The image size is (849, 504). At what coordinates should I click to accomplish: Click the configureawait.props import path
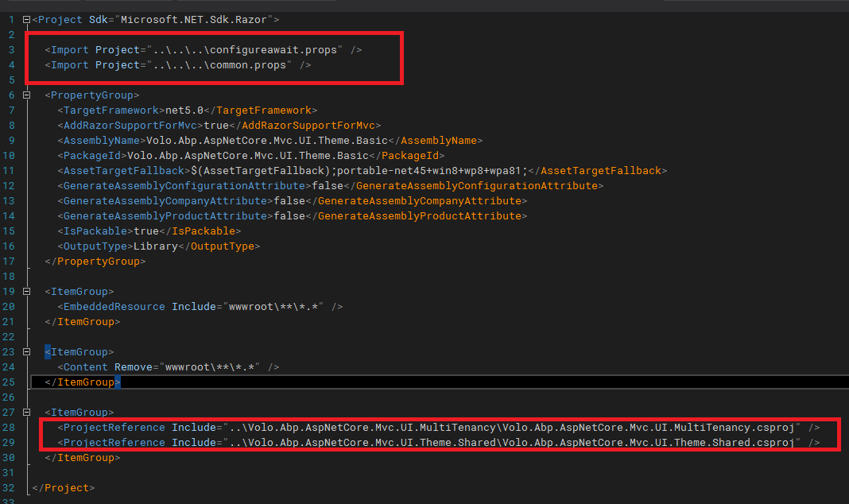(x=245, y=50)
